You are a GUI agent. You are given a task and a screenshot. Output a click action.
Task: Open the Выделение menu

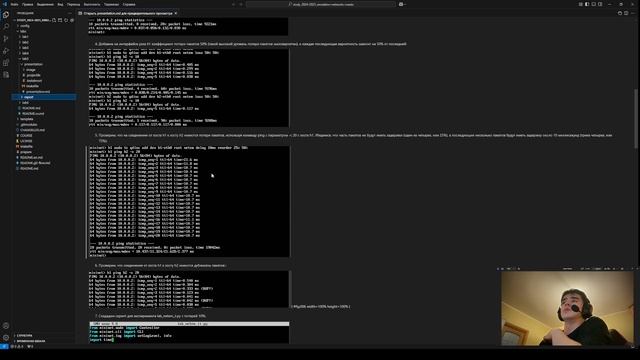pyautogui.click(x=45, y=4)
